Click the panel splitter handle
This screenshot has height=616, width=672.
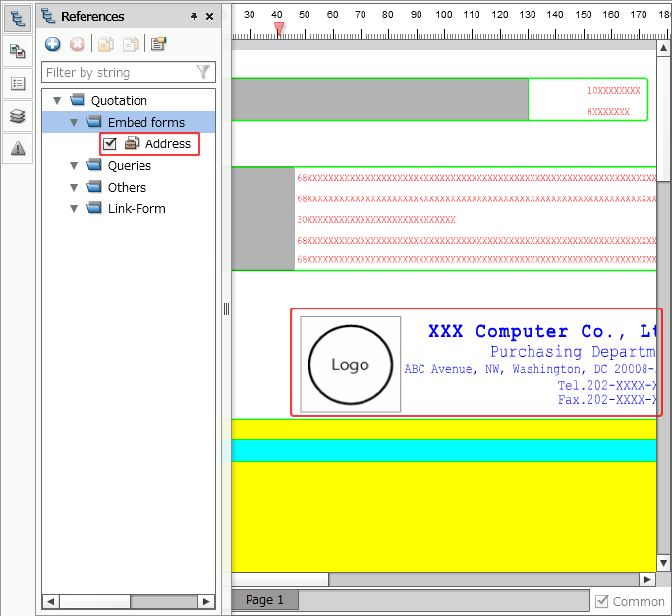coord(226,308)
